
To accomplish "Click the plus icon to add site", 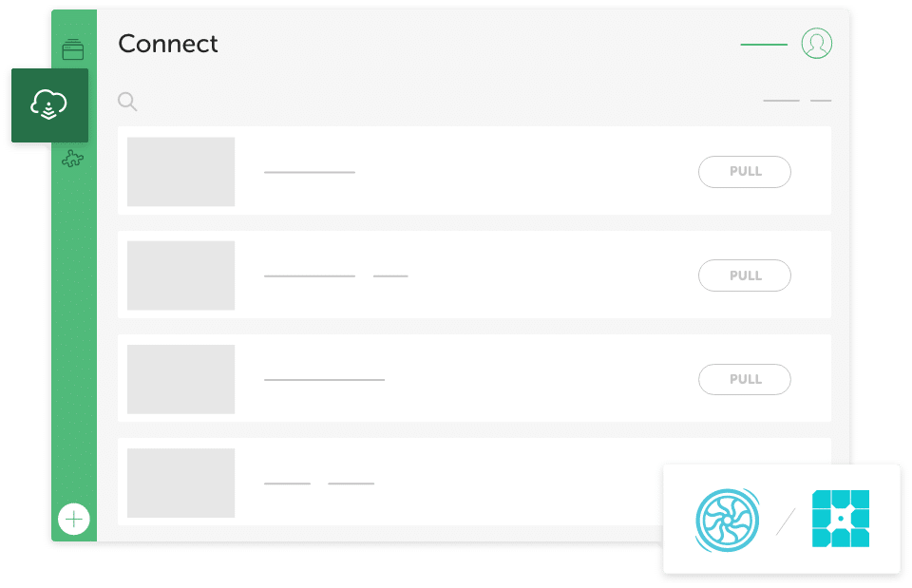I will [x=73, y=520].
